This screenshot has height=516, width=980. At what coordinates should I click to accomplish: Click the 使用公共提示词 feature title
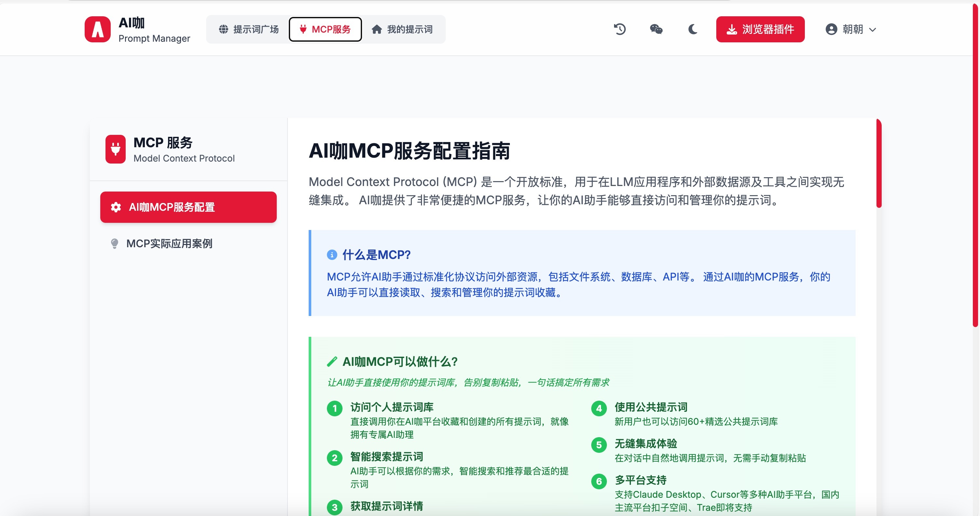(x=651, y=407)
